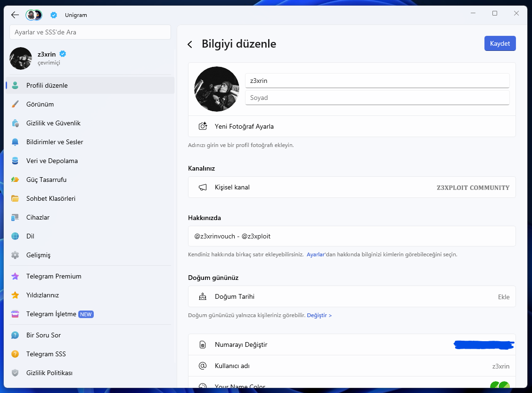
Task: Click the Güç Tasarrufu label
Action: (x=47, y=180)
